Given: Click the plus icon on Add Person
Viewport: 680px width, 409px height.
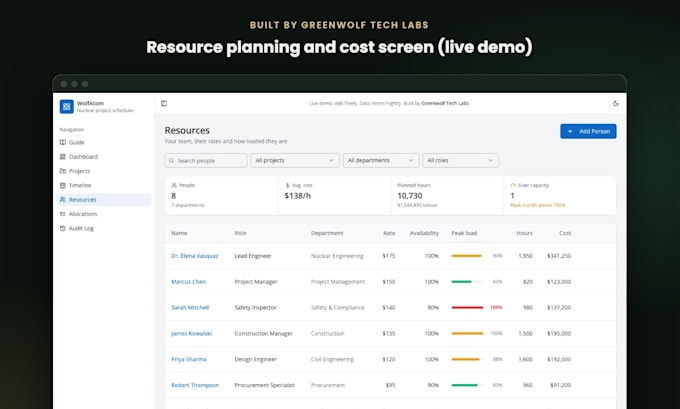Looking at the screenshot, I should pos(570,131).
